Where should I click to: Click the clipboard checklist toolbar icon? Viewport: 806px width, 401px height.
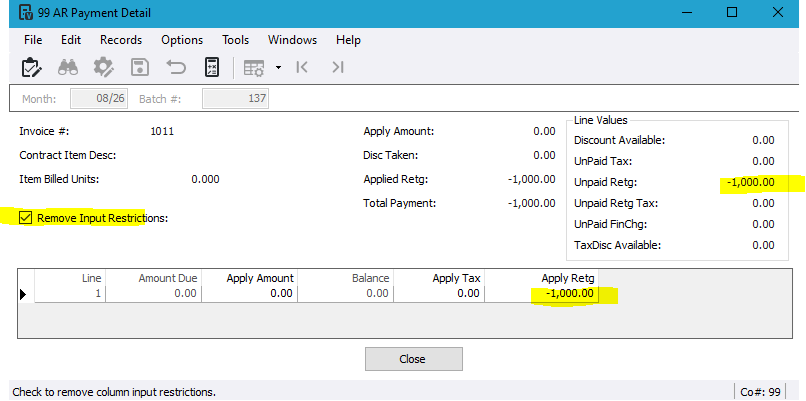tap(31, 67)
